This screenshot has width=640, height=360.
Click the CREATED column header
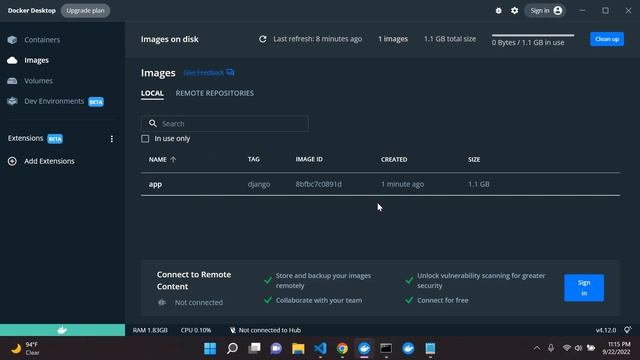pyautogui.click(x=394, y=160)
